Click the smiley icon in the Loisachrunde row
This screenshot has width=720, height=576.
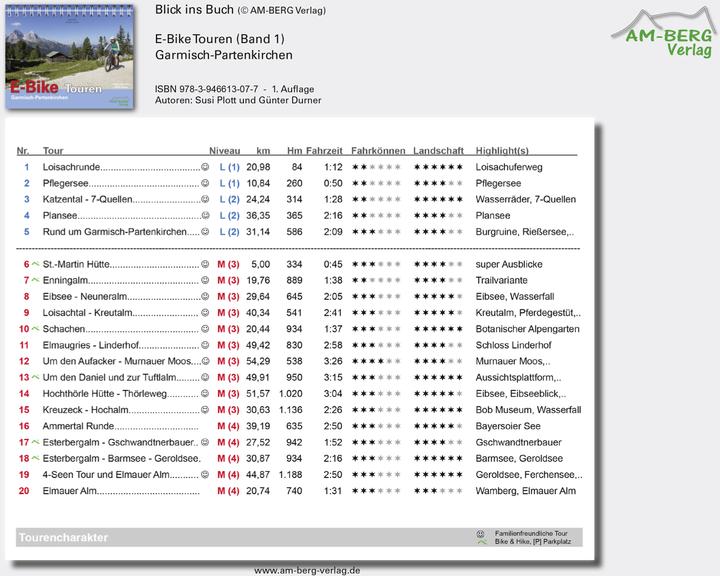point(205,167)
